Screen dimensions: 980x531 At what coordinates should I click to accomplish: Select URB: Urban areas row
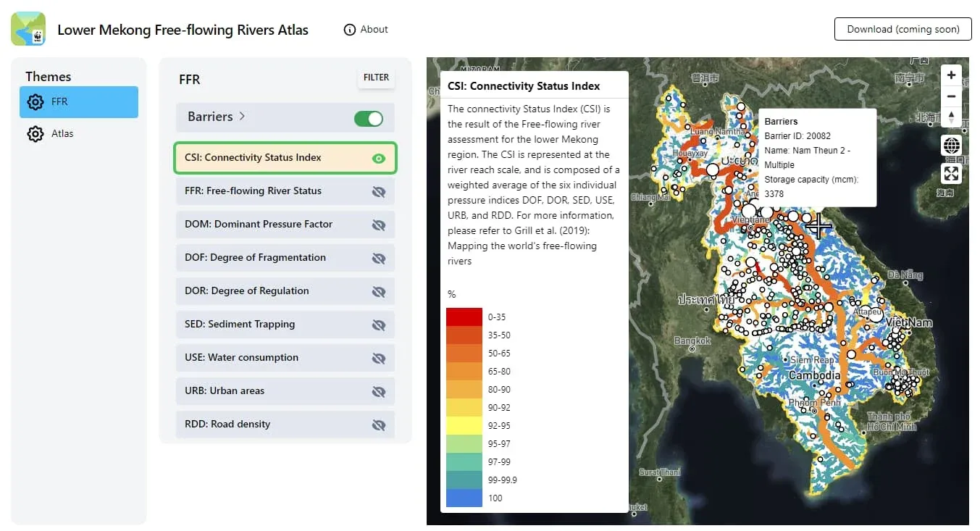(285, 391)
